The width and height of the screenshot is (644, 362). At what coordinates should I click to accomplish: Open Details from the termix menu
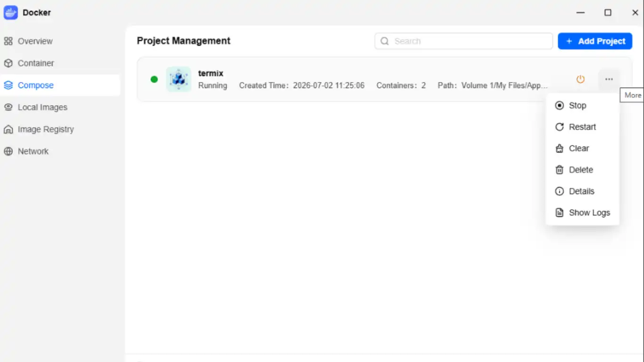[582, 191]
